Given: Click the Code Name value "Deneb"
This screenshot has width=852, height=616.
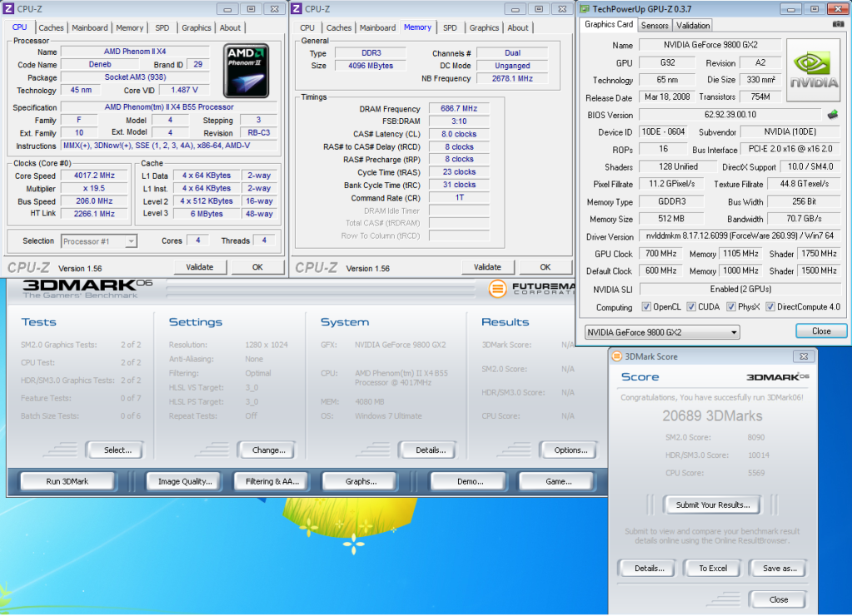Looking at the screenshot, I should 100,64.
